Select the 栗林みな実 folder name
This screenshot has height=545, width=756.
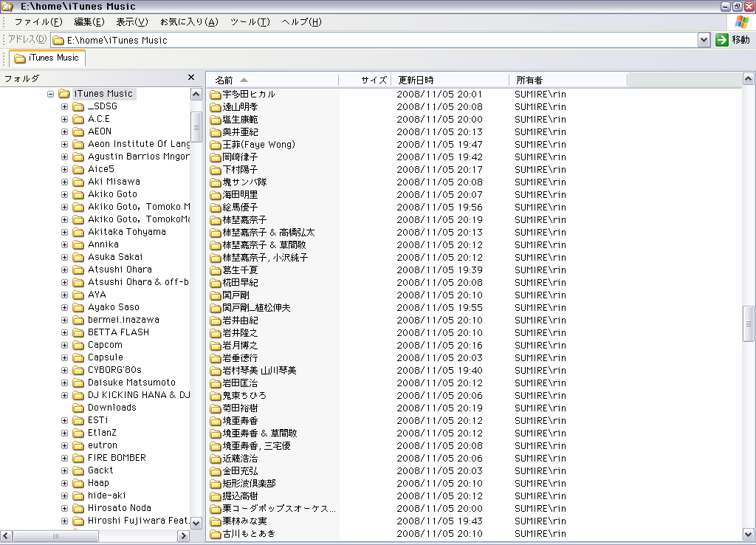tap(244, 521)
